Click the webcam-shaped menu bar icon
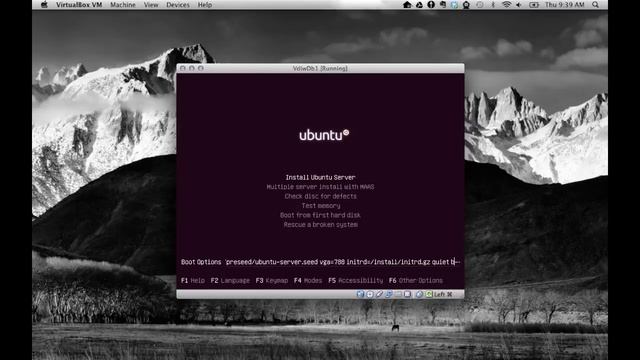 [x=466, y=5]
